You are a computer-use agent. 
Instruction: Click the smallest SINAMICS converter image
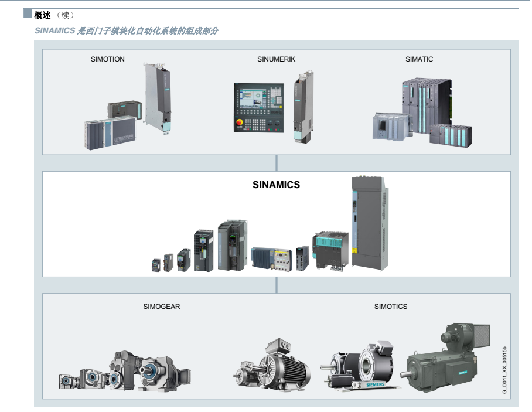[x=156, y=265]
